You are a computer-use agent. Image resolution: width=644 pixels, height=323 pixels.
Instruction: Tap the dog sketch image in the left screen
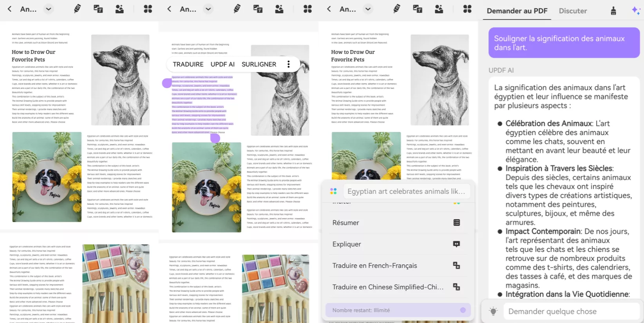(x=120, y=80)
